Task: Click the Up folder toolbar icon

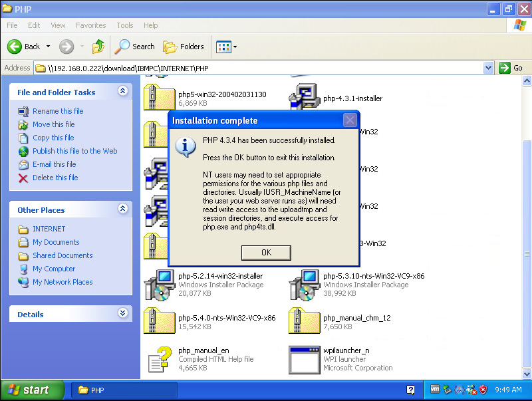Action: tap(98, 47)
